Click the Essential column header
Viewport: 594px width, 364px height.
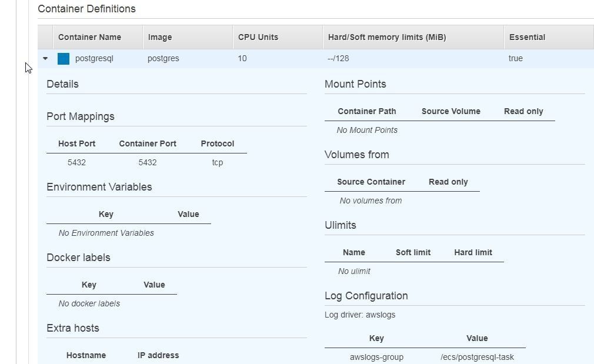(527, 37)
